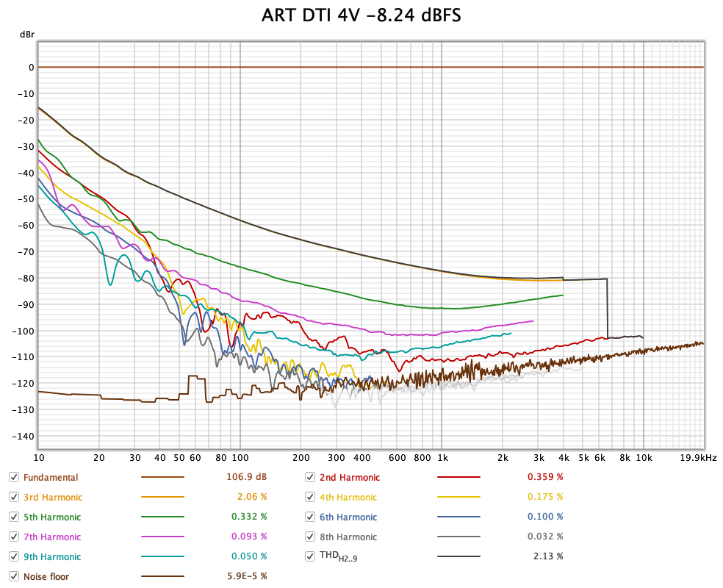Image resolution: width=723 pixels, height=588 pixels.
Task: Select the 7th Harmonic legend label
Action: (x=52, y=537)
